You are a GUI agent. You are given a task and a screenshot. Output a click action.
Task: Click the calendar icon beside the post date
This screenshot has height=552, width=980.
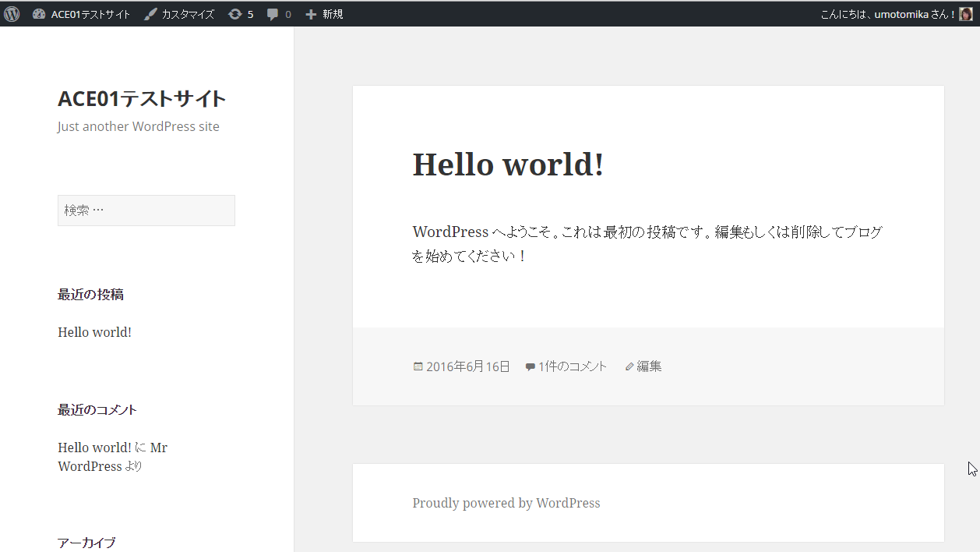(x=418, y=366)
